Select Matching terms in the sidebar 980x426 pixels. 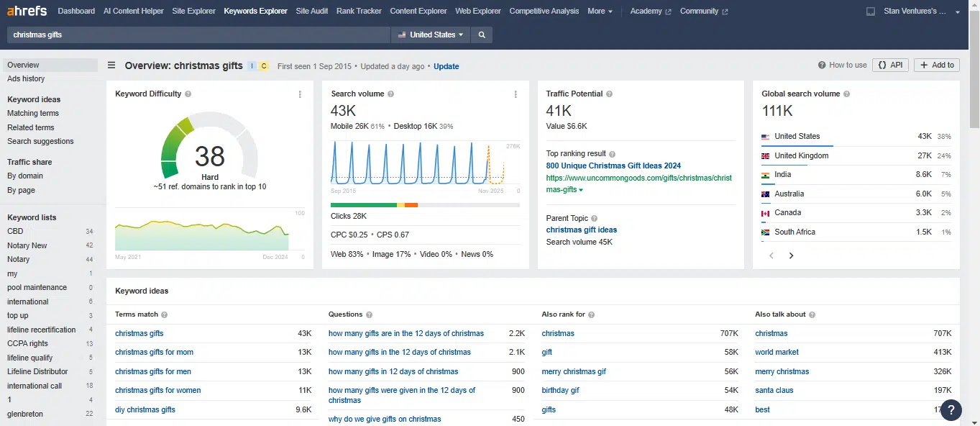click(x=33, y=113)
